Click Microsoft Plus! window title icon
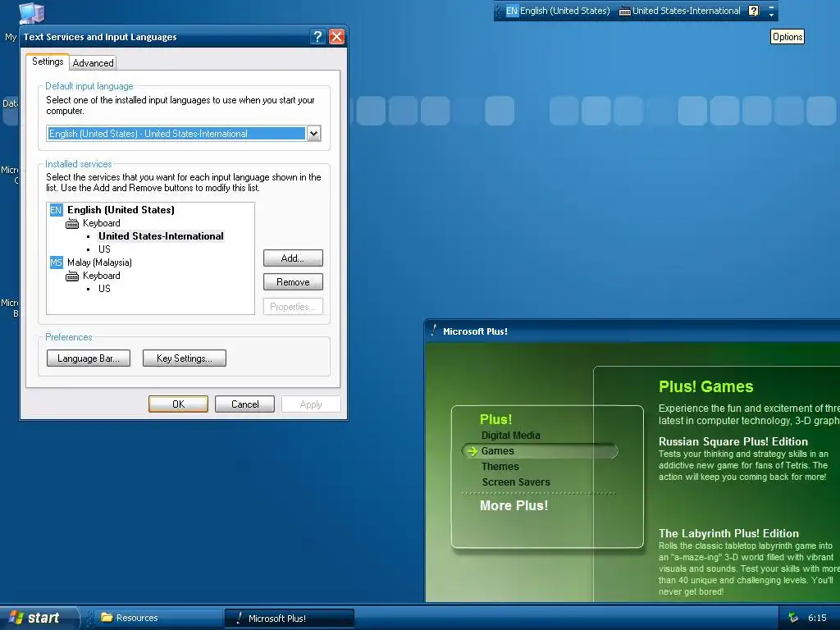The width and height of the screenshot is (840, 630). click(x=434, y=331)
